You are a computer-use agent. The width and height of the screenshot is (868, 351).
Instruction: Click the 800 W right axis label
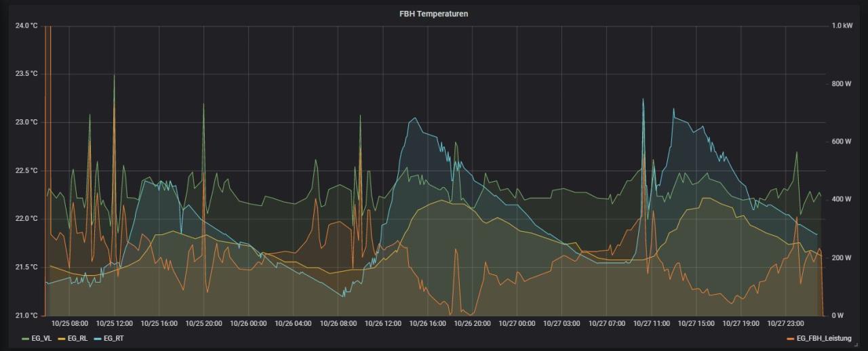tap(842, 84)
